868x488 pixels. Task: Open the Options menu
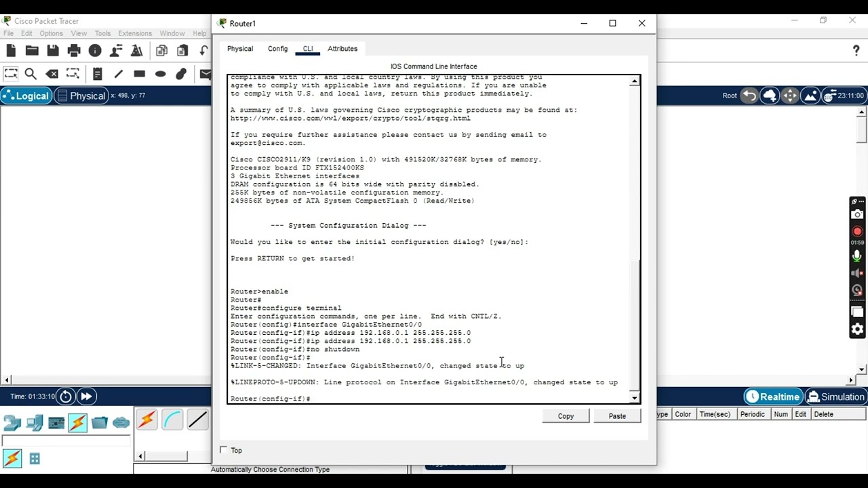(x=51, y=33)
